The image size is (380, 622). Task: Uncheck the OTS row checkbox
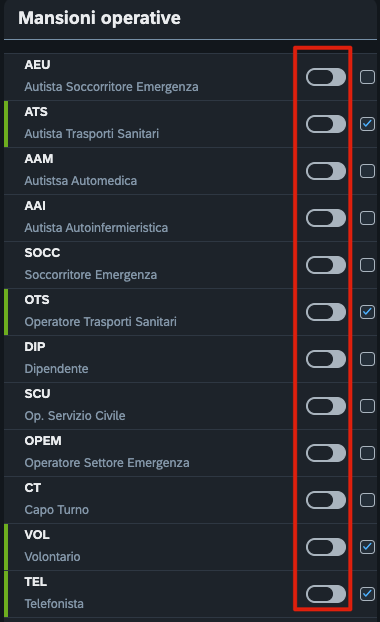tap(367, 312)
